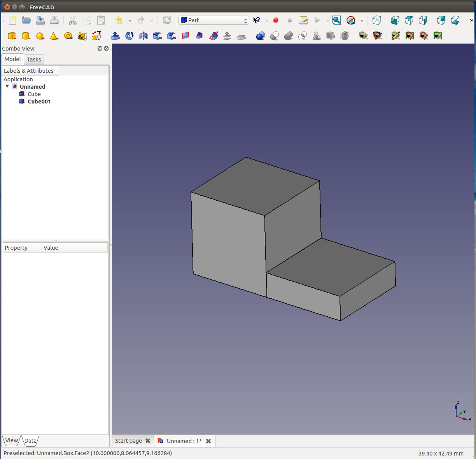Close the Unnamed : 1* document tab

tap(208, 441)
